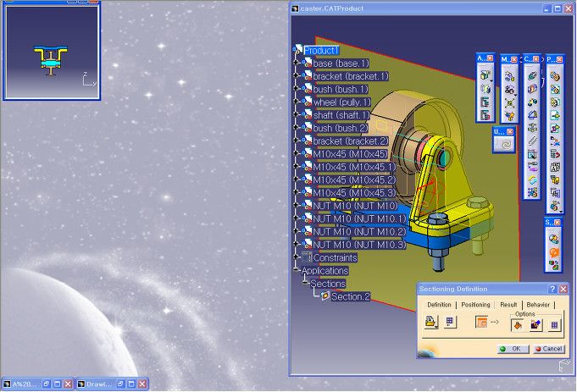Image resolution: width=577 pixels, height=392 pixels.
Task: Toggle the Grid display option button
Action: [x=554, y=325]
